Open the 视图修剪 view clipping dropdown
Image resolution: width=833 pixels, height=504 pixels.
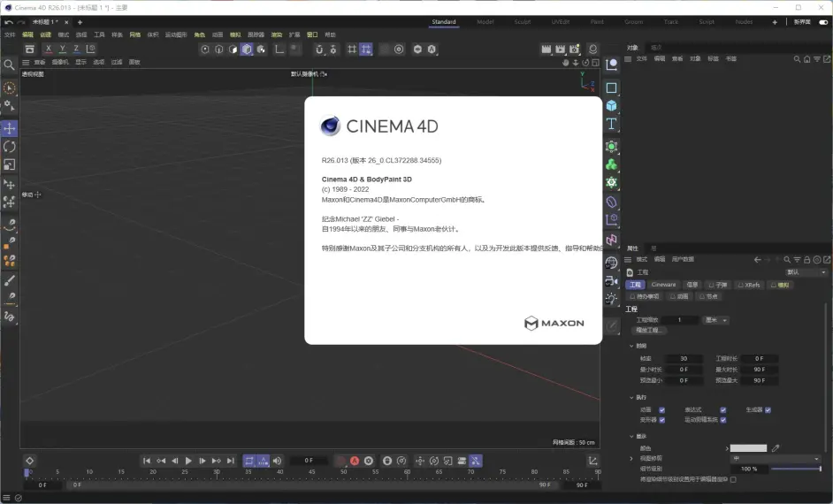tap(776, 458)
